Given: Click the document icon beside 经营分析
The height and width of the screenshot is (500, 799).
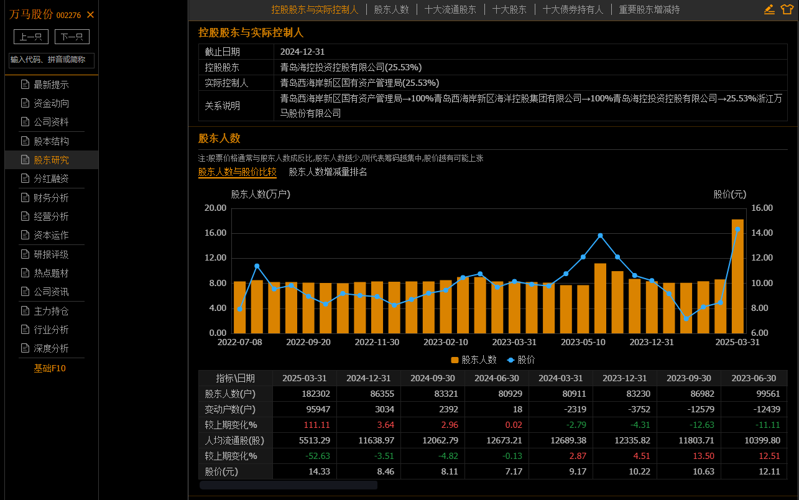Looking at the screenshot, I should 24,217.
